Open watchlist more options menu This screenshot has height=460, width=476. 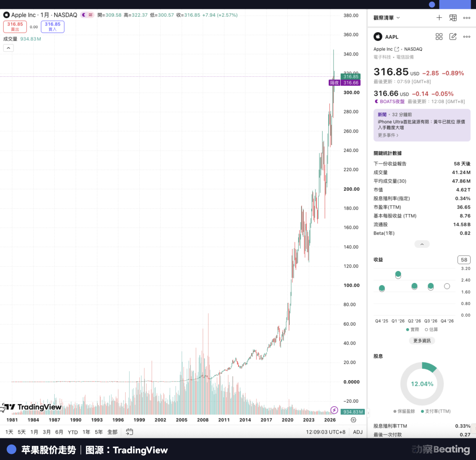(467, 18)
